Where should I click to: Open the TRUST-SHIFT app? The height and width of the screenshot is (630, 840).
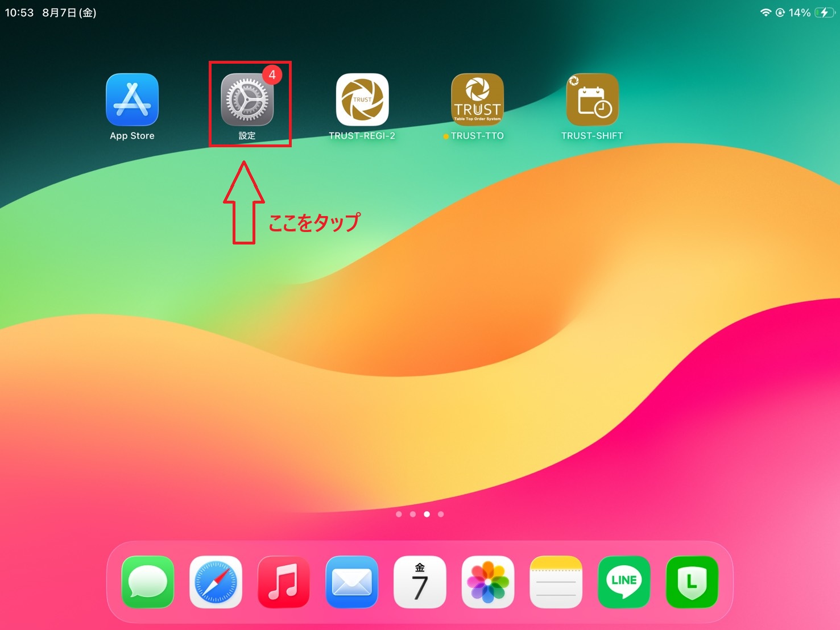click(592, 100)
